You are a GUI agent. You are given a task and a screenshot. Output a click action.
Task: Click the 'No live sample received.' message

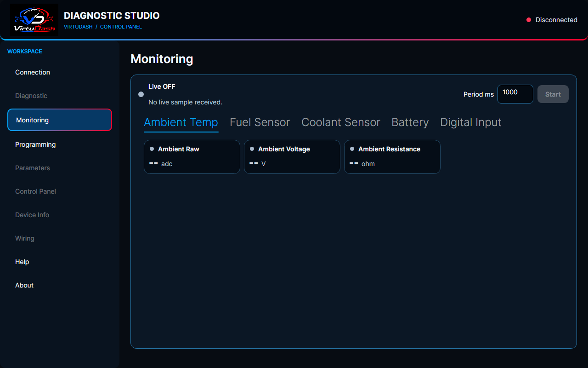point(185,102)
